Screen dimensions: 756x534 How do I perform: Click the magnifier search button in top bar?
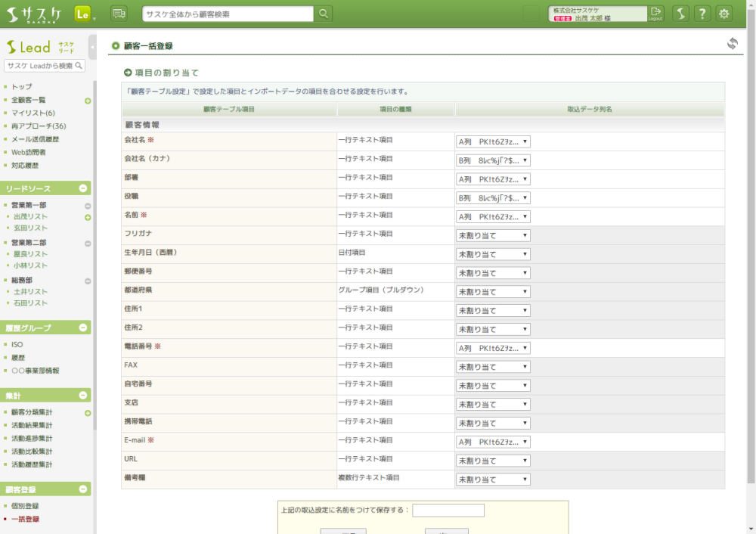click(x=323, y=14)
